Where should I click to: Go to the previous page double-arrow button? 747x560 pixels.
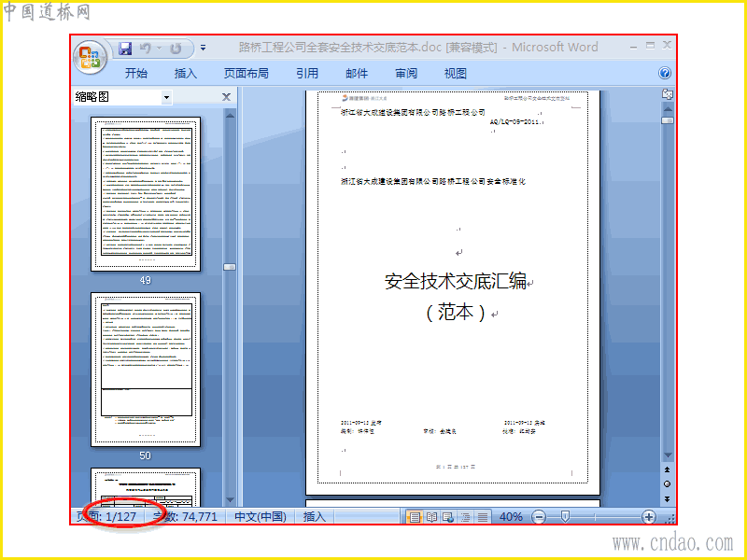click(667, 469)
